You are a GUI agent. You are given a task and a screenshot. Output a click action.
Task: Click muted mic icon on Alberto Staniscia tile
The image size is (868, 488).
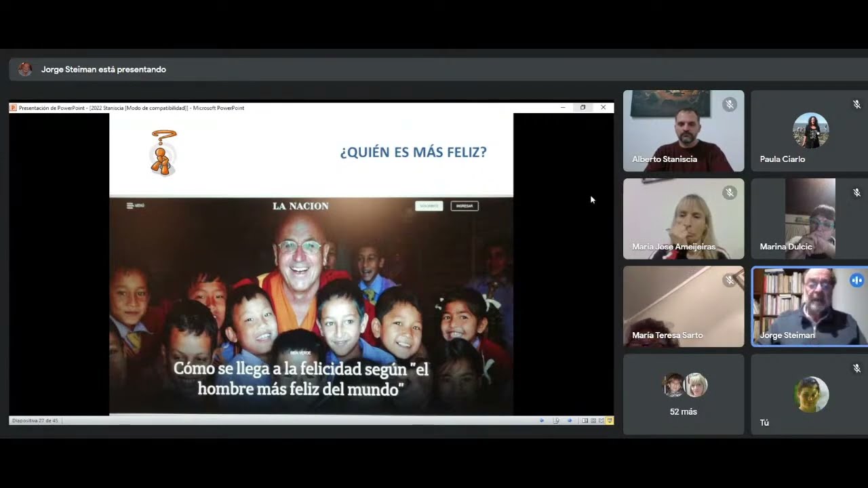point(730,104)
